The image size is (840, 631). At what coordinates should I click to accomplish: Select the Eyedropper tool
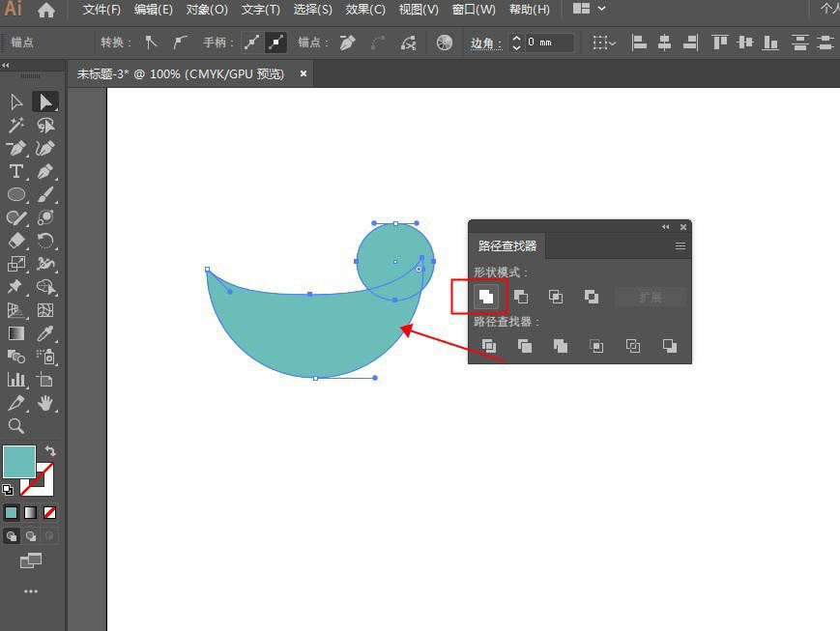(45, 333)
